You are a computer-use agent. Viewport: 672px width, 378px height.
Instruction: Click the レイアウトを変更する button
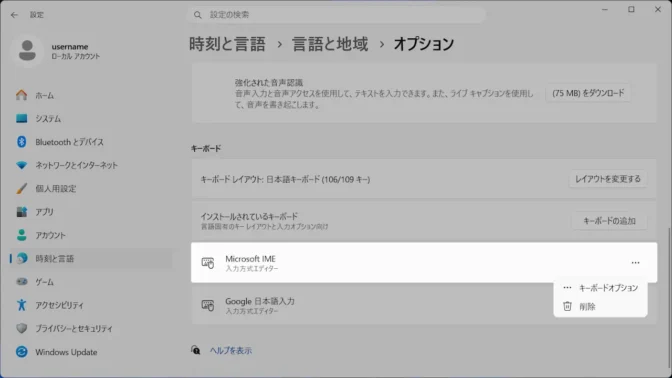point(608,179)
